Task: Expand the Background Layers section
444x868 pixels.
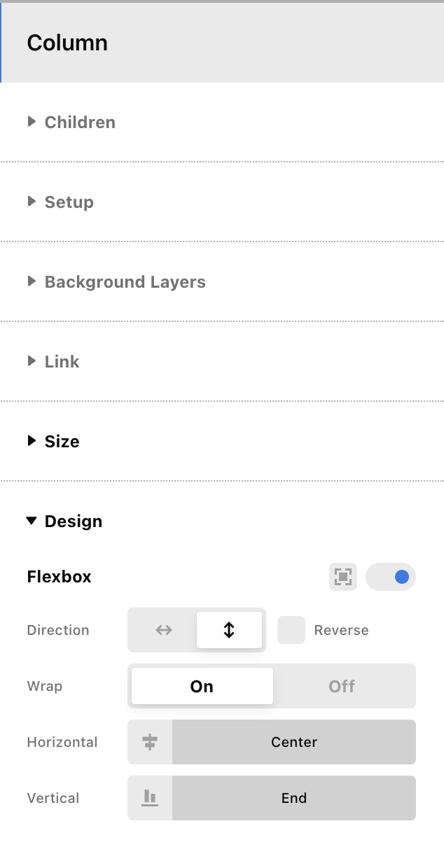Action: (116, 281)
